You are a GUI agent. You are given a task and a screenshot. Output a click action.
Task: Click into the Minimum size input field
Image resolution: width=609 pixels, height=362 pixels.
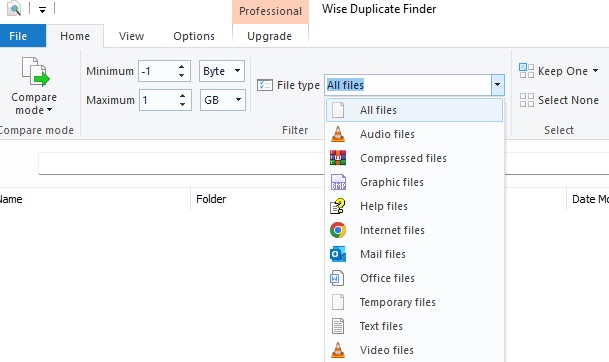point(157,71)
